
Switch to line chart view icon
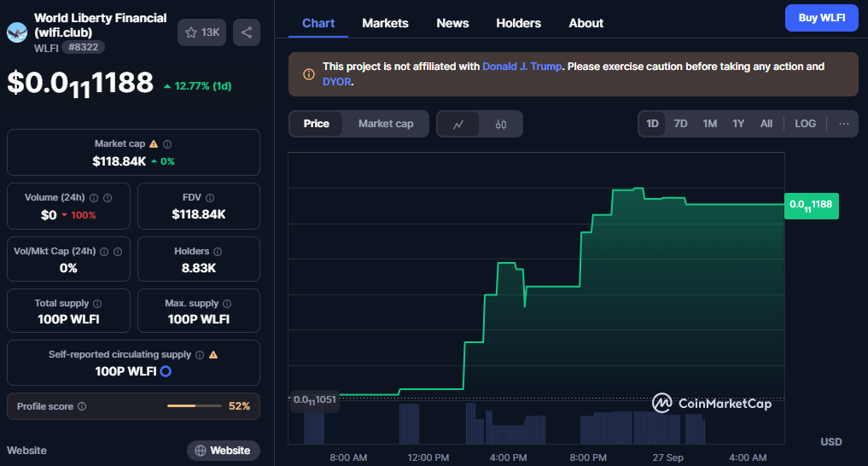pos(458,124)
